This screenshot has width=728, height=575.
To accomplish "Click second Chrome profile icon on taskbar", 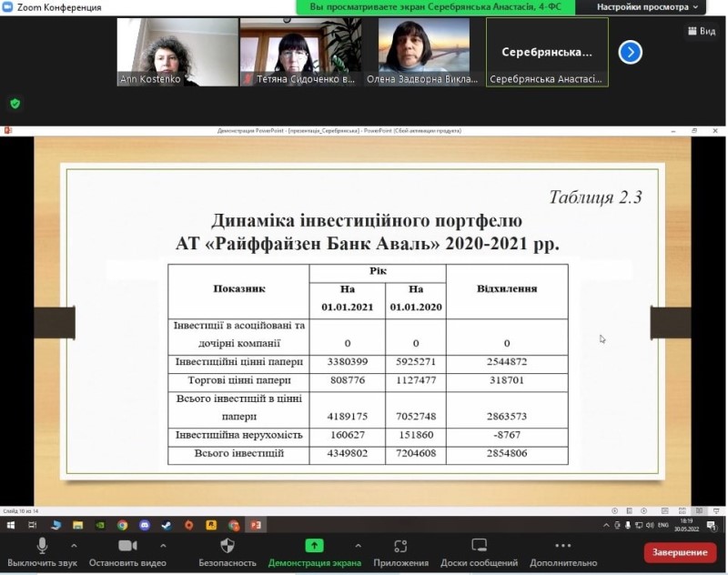I will tap(234, 525).
